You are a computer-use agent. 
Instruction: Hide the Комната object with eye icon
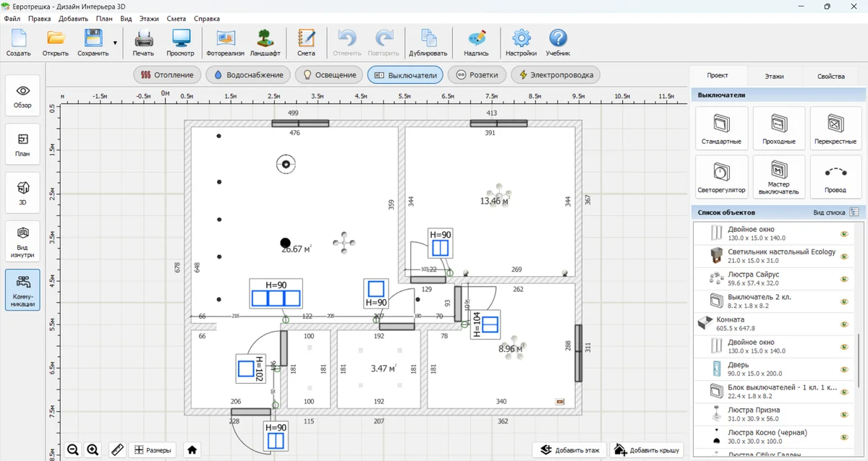coord(843,324)
